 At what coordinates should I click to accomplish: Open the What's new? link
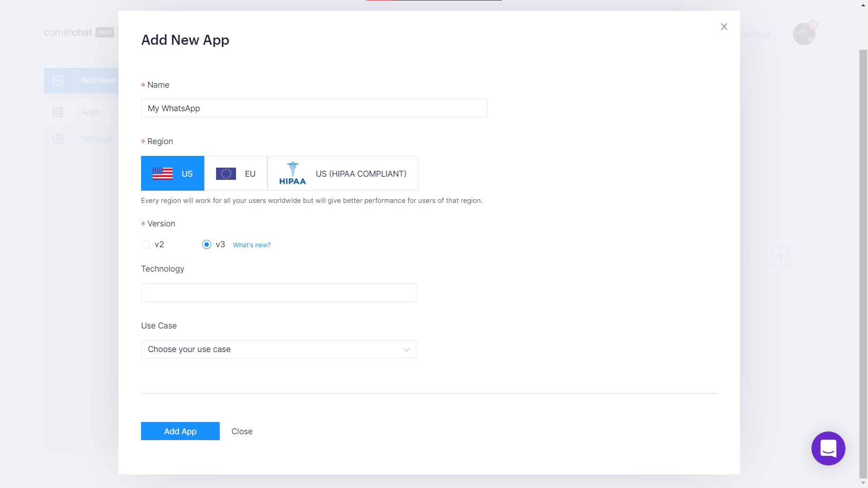[252, 245]
